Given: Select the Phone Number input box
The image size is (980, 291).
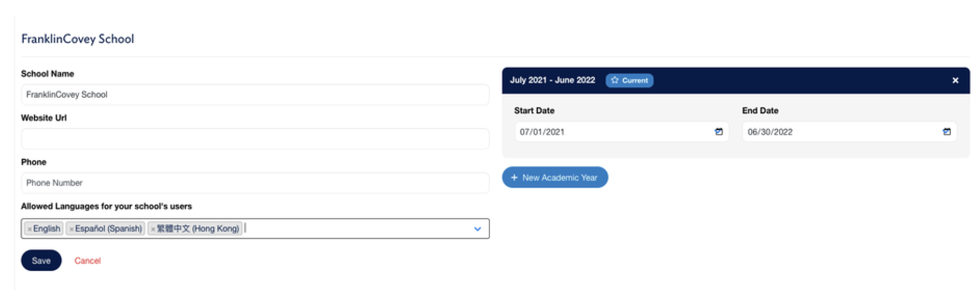Looking at the screenshot, I should (255, 183).
